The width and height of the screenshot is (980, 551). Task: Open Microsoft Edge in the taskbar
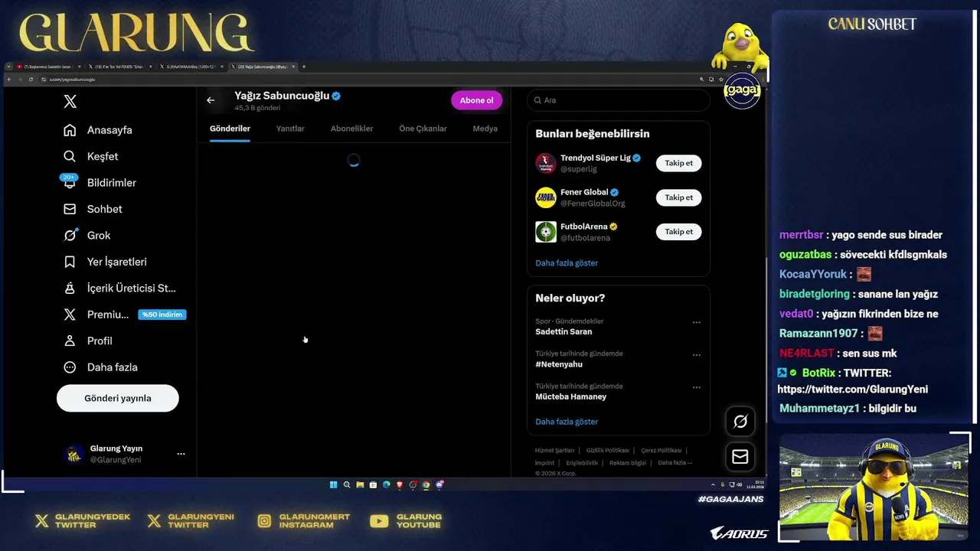[x=387, y=484]
